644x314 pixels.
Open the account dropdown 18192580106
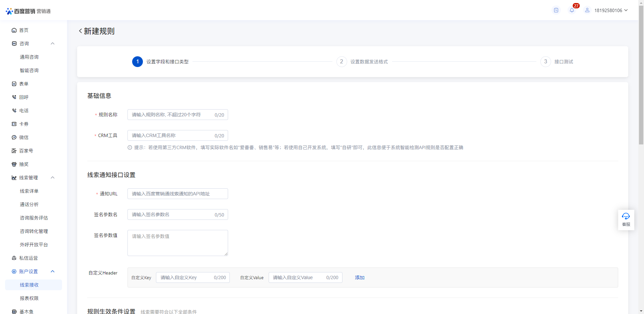point(610,10)
